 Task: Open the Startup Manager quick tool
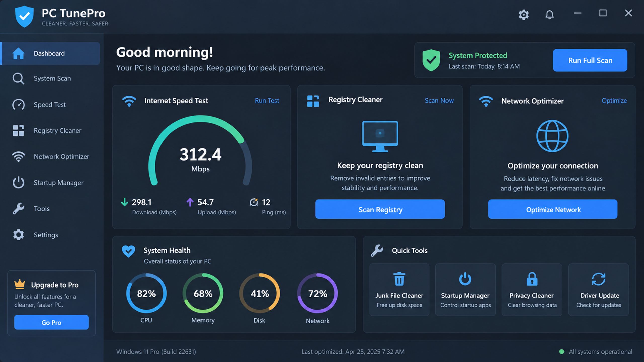(x=465, y=290)
